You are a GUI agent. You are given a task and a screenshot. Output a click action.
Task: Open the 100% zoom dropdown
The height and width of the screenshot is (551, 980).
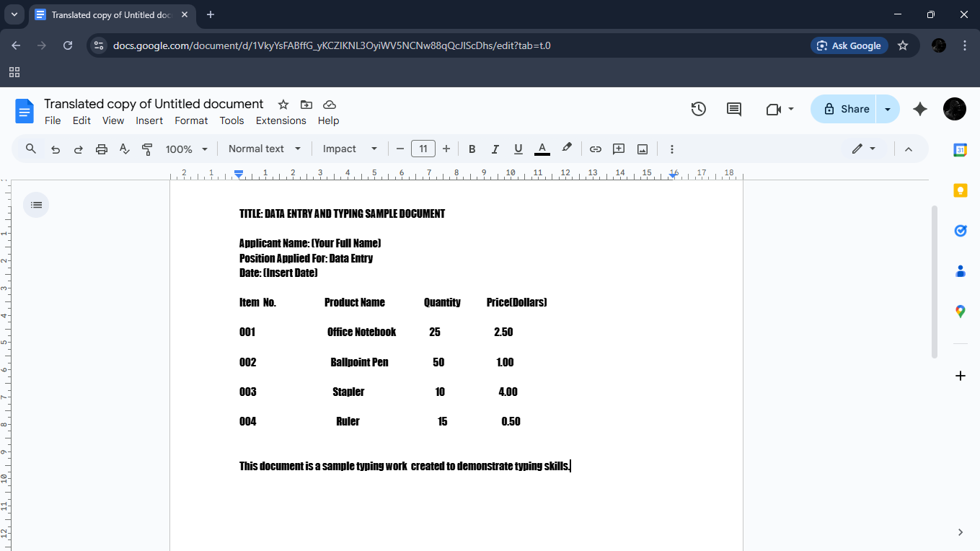(x=186, y=149)
